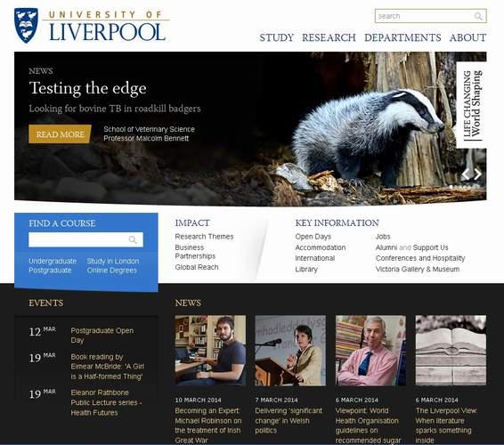
Task: Open Eleanor Rathbone Public Lecture event
Action: pos(106,402)
